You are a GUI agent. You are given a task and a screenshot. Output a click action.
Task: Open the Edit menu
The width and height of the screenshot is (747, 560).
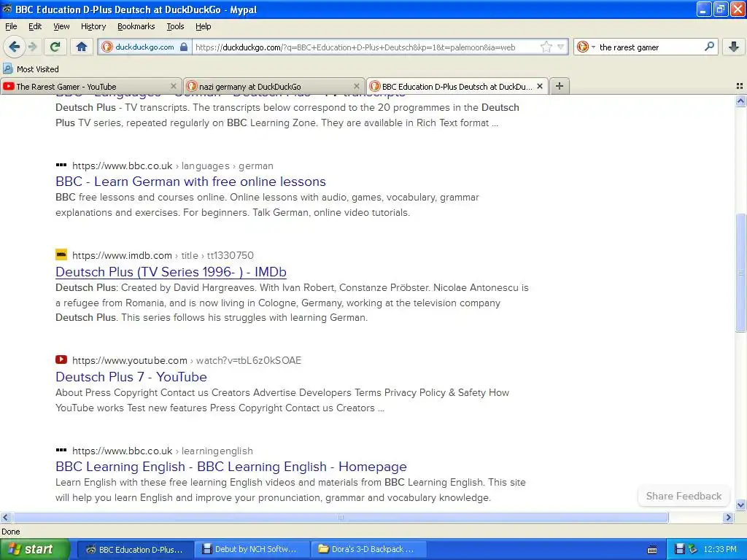point(35,26)
